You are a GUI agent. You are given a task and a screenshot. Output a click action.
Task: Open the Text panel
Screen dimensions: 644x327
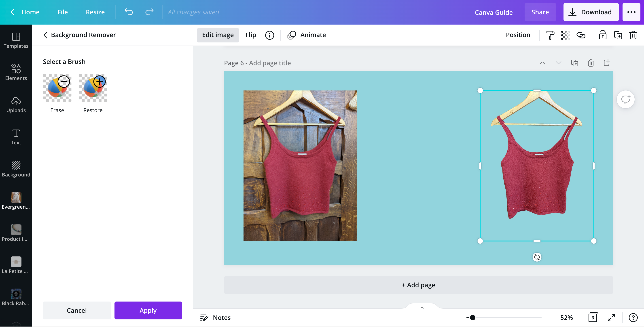16,137
